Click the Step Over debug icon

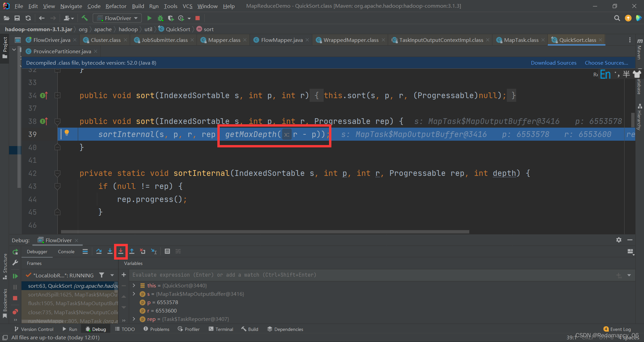[x=99, y=251]
